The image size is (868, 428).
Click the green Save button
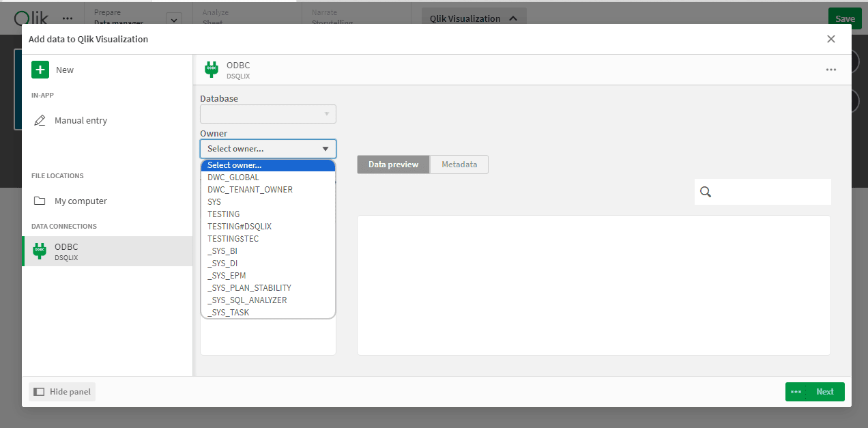coord(845,18)
